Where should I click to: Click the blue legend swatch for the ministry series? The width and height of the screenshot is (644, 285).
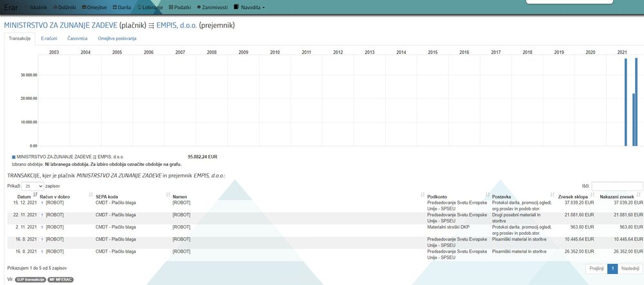click(14, 156)
